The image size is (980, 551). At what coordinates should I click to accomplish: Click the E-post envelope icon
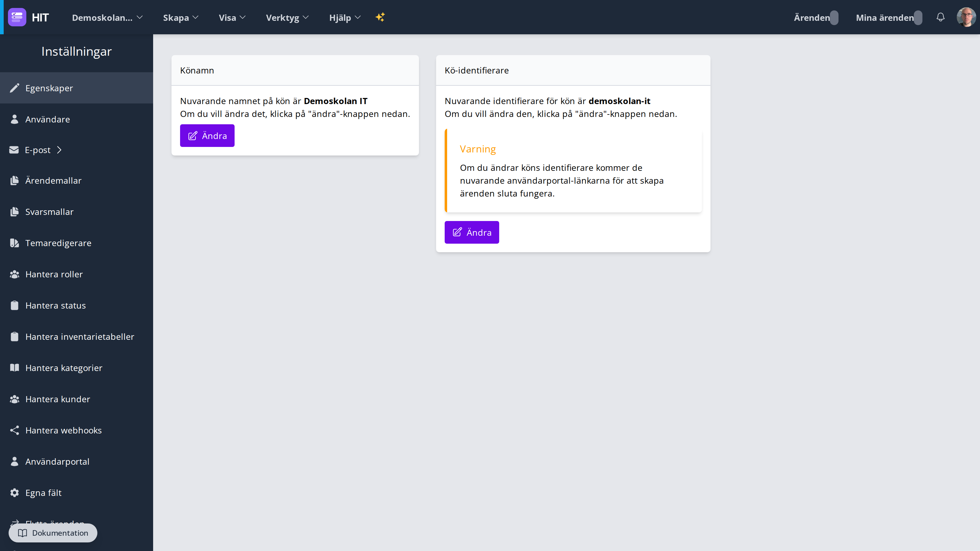[14, 150]
